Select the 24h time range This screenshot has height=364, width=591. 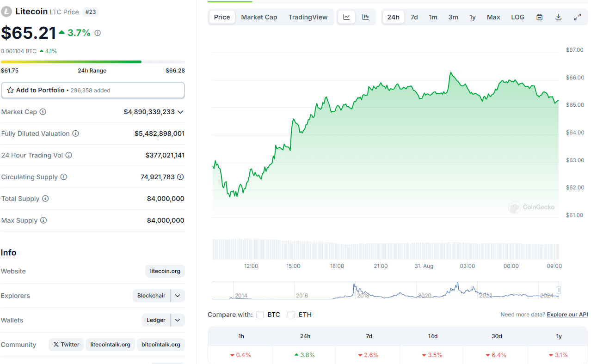click(394, 17)
